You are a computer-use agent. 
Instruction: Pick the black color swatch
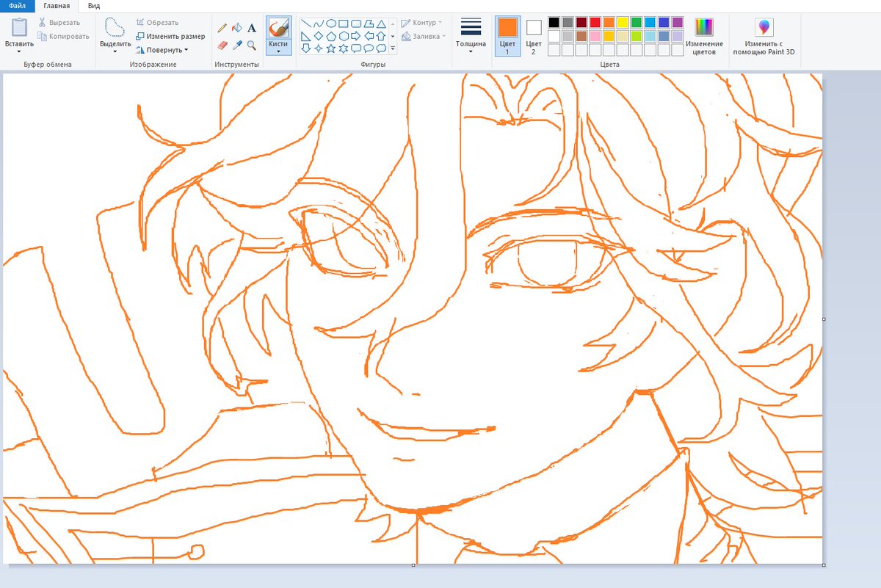554,23
